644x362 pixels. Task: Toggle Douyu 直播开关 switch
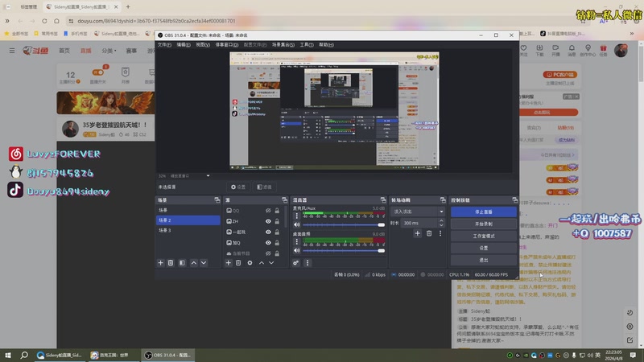[x=98, y=72]
